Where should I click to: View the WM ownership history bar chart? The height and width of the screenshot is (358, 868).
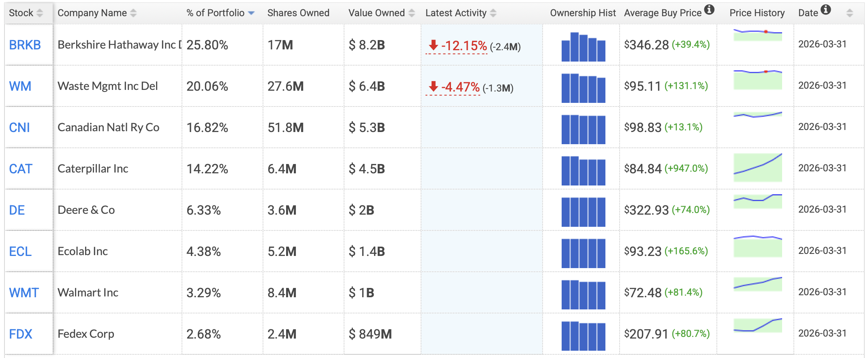click(584, 88)
